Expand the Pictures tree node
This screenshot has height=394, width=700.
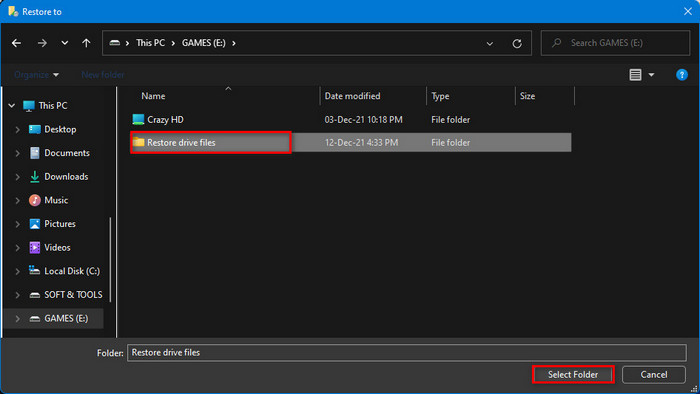(17, 224)
